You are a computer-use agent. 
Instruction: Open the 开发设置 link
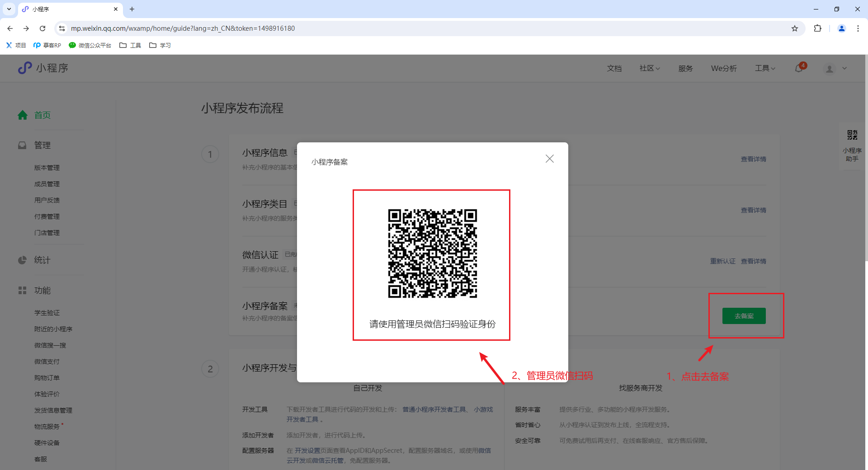point(307,451)
